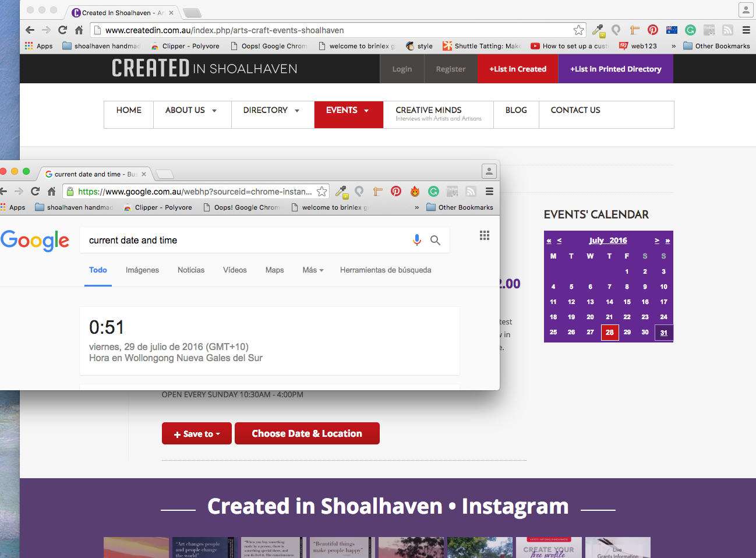Go to the home page in the back browser
The image size is (756, 558).
[x=79, y=30]
